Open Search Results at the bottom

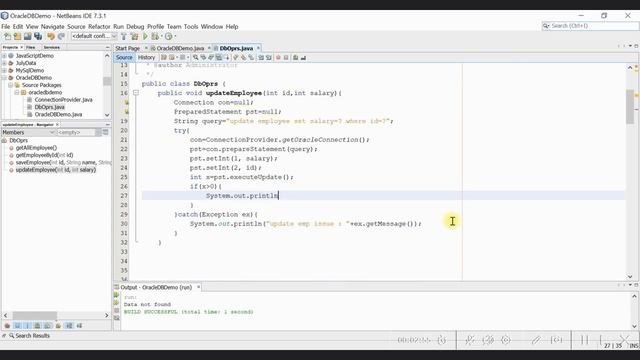(x=29, y=336)
